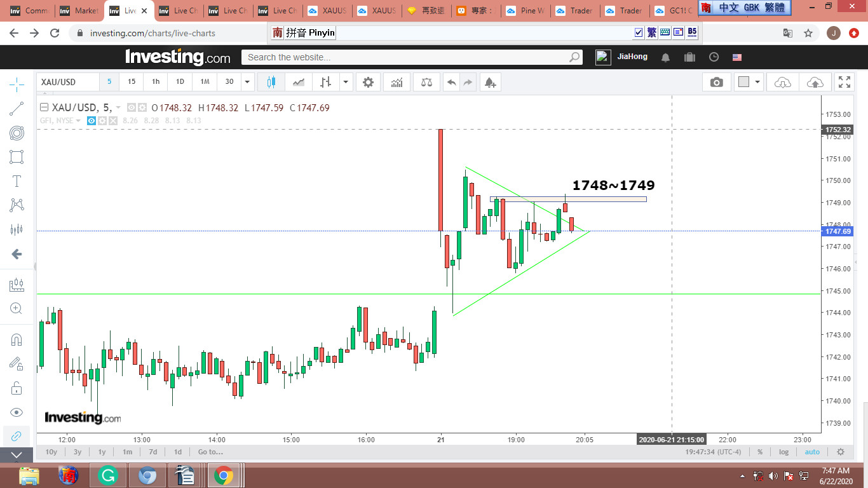The image size is (868, 488).
Task: Switch to 1M timeframe
Action: tap(205, 82)
